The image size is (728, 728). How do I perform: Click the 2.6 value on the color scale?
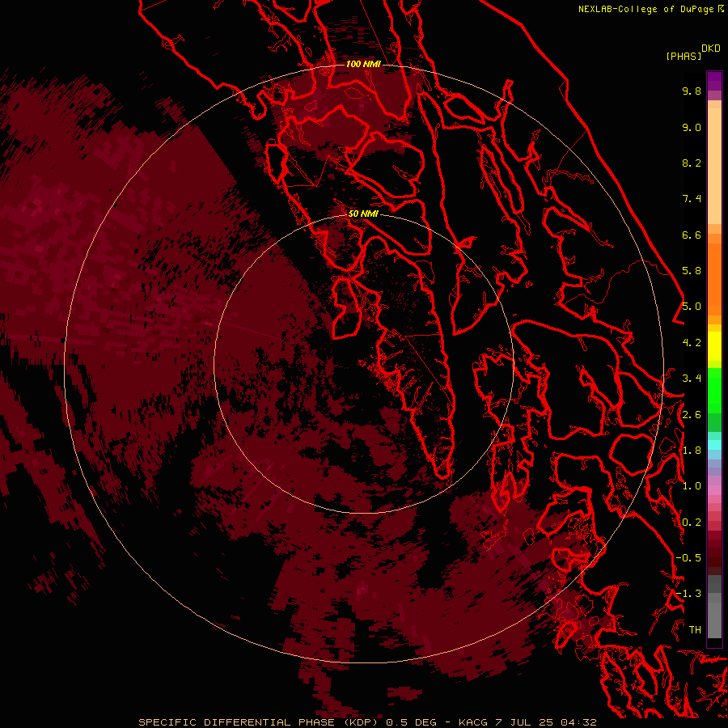tap(692, 415)
